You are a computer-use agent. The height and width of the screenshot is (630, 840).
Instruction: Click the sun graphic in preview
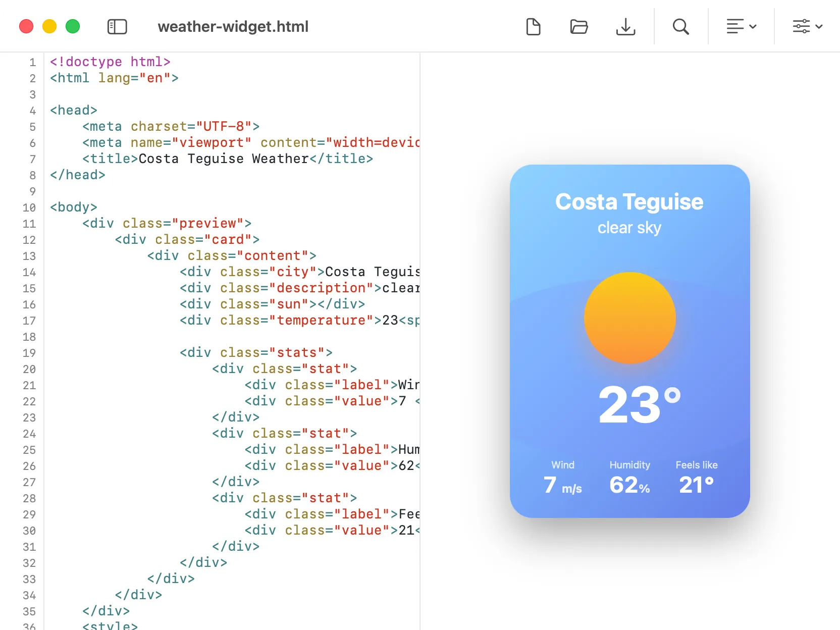[630, 318]
